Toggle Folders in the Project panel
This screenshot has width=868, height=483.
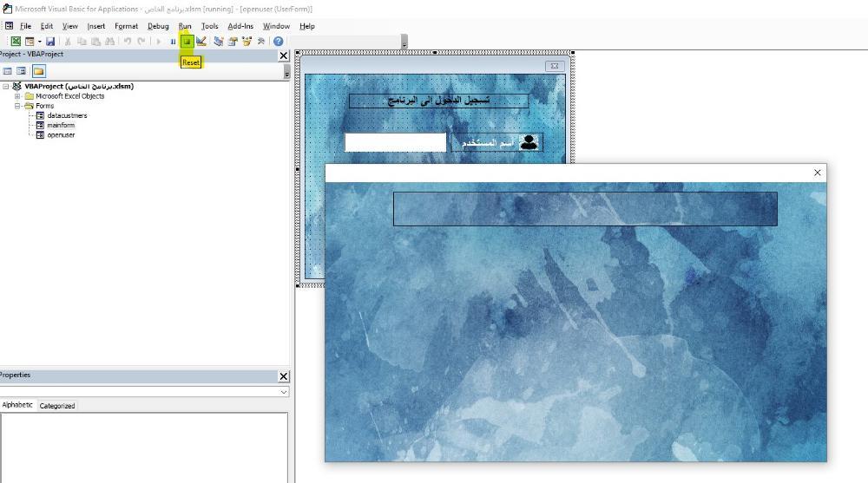click(x=38, y=71)
